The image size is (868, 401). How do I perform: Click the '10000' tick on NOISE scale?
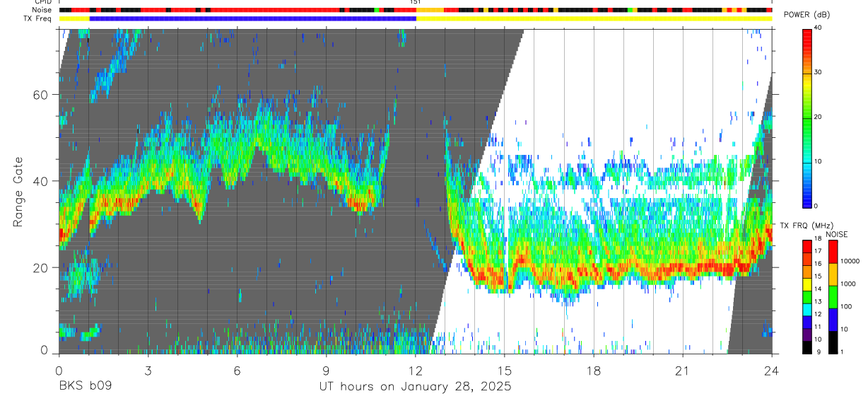(x=849, y=262)
